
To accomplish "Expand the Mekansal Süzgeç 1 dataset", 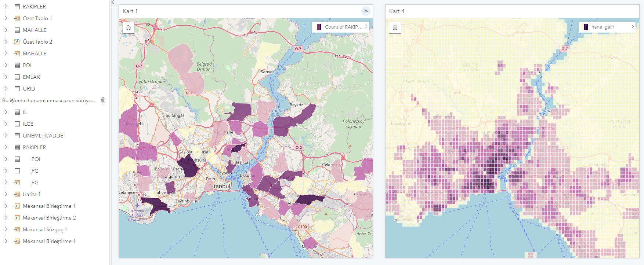I will (6, 229).
